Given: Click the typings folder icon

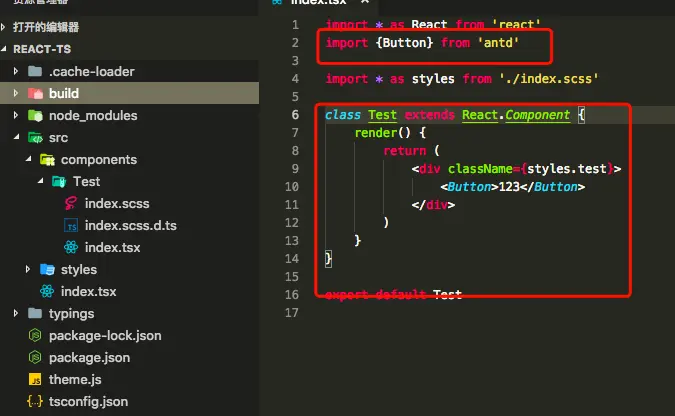Looking at the screenshot, I should tap(35, 313).
